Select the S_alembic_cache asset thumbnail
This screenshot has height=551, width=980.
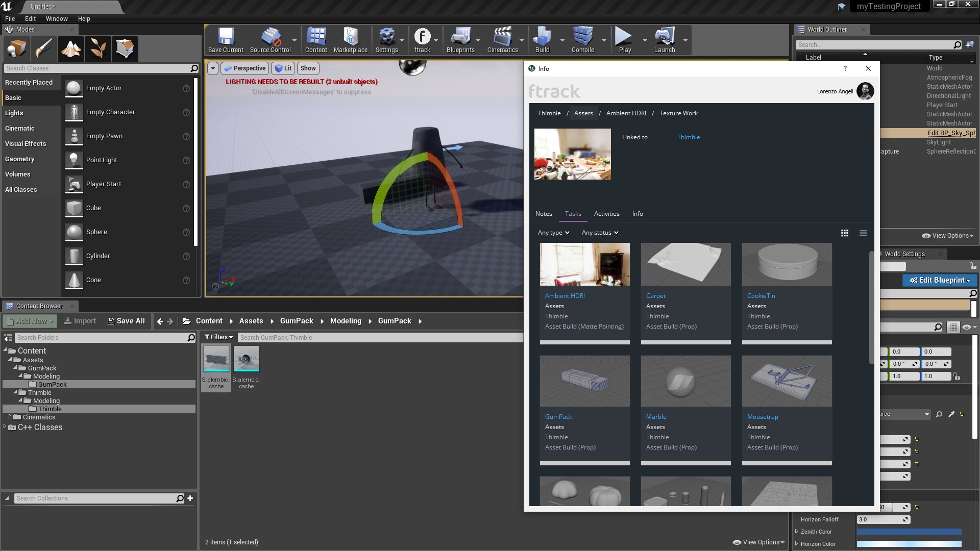coord(215,359)
